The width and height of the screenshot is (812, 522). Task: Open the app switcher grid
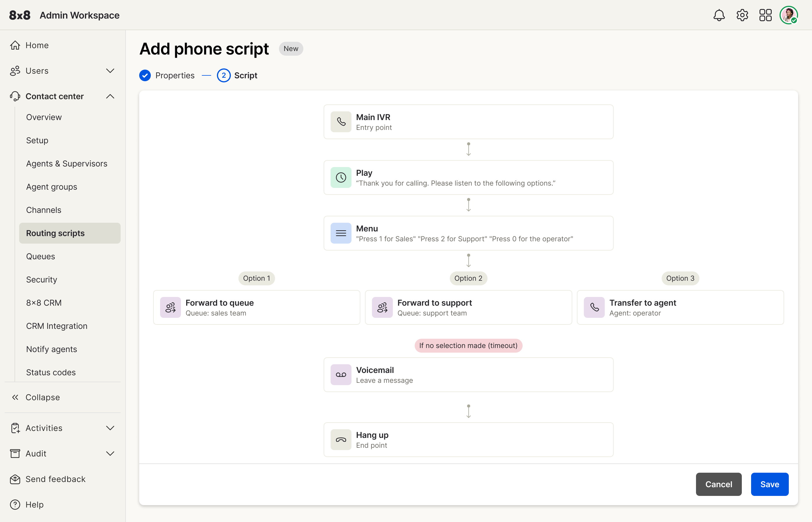(x=765, y=15)
